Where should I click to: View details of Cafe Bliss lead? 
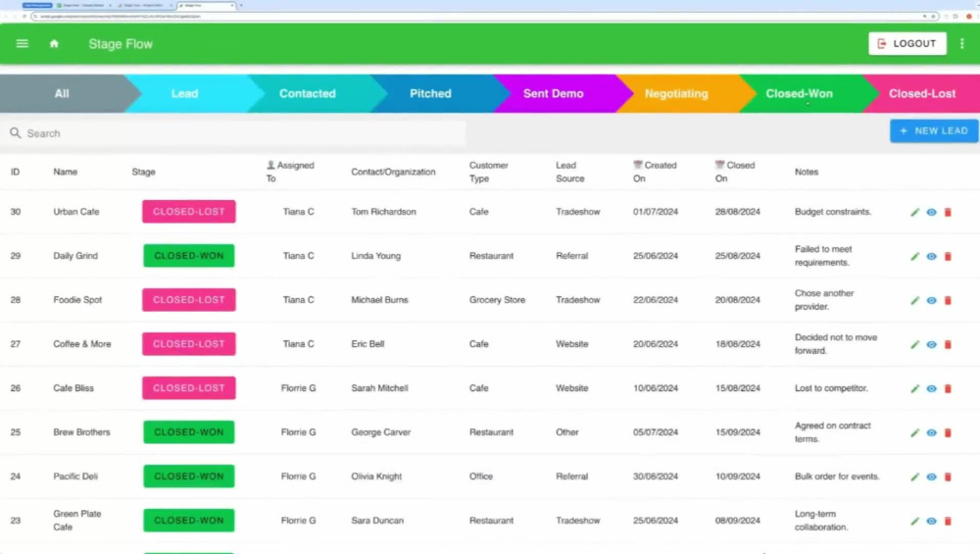[x=931, y=389]
